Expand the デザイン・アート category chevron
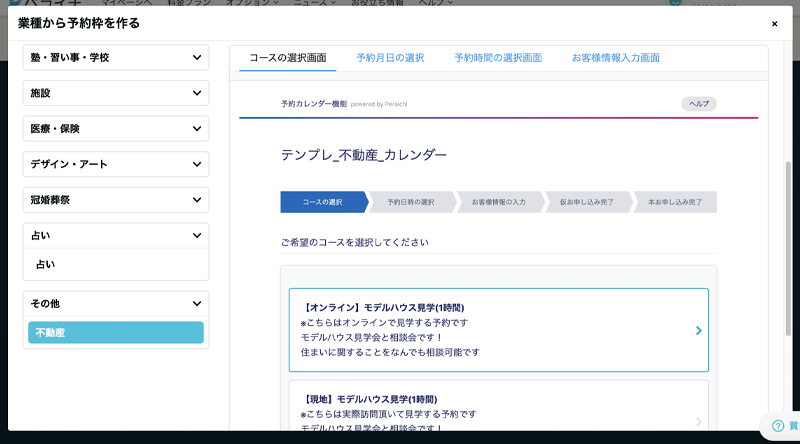The width and height of the screenshot is (800, 444). click(x=196, y=164)
